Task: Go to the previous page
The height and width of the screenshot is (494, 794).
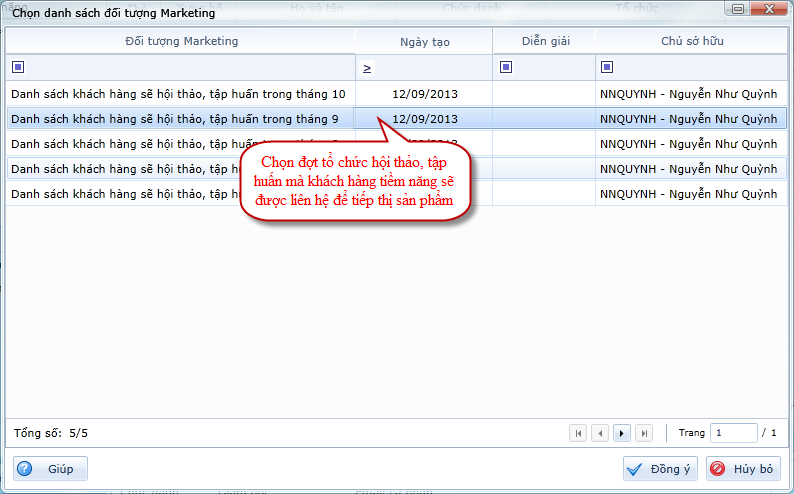Action: [600, 433]
